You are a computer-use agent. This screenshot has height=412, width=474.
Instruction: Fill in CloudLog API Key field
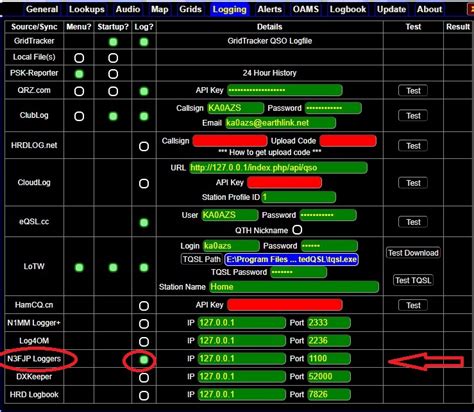[x=284, y=182]
